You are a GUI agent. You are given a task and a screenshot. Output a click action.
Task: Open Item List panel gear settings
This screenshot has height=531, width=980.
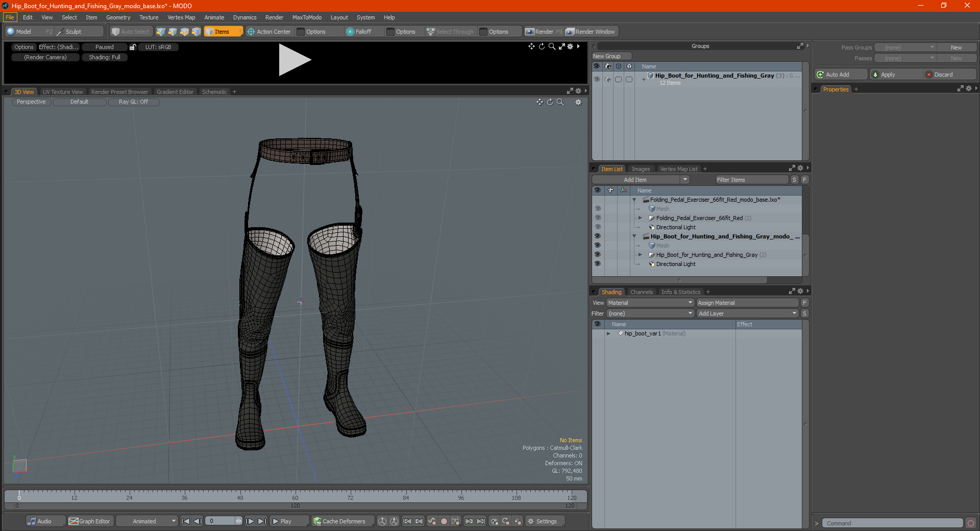[x=800, y=168]
